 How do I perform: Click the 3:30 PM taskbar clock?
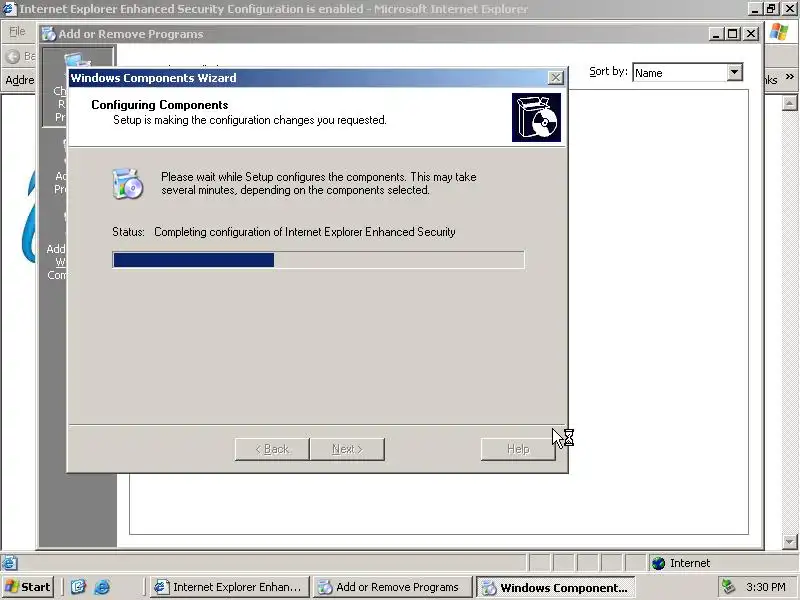pyautogui.click(x=766, y=587)
